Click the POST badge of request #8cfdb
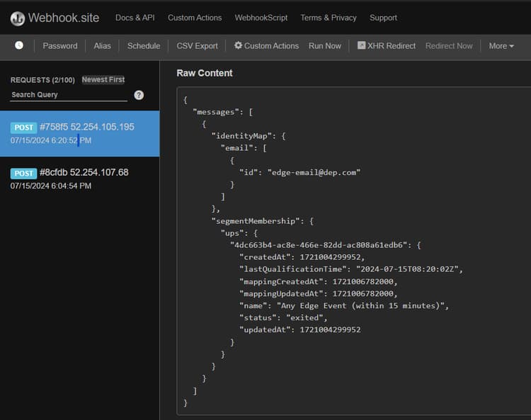 coord(23,174)
